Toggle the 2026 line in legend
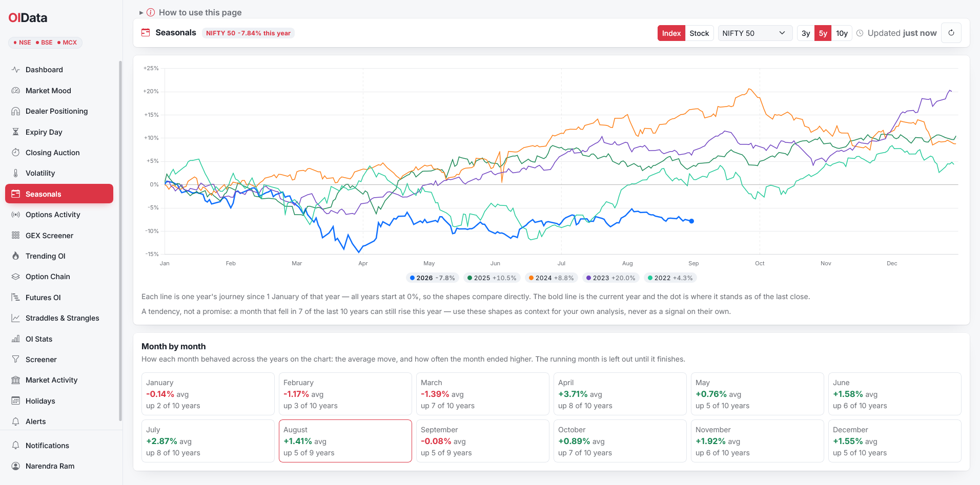This screenshot has width=980, height=485. [x=433, y=278]
